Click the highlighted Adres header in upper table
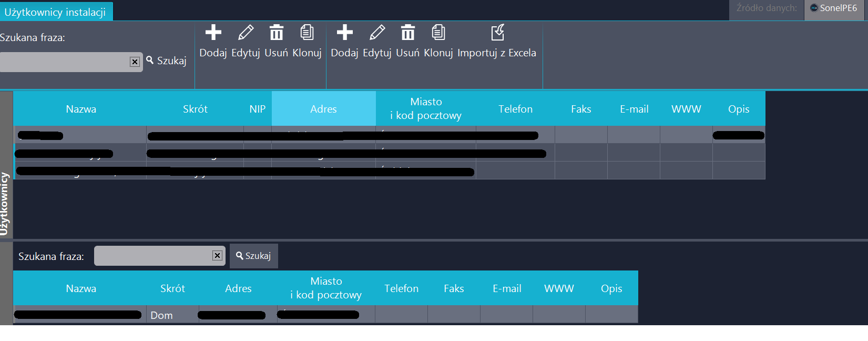Viewport: 868px width, 341px height. [x=323, y=109]
